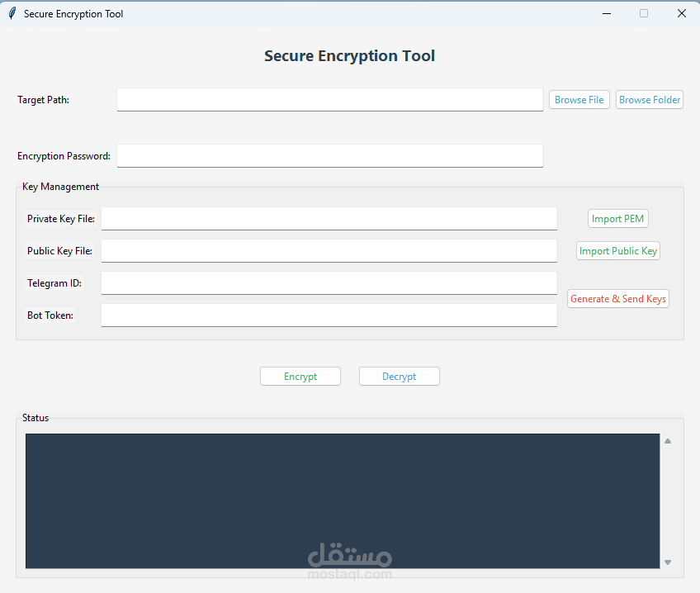Image resolution: width=700 pixels, height=593 pixels.
Task: Start decryption with the Decrypt button
Action: 399,376
